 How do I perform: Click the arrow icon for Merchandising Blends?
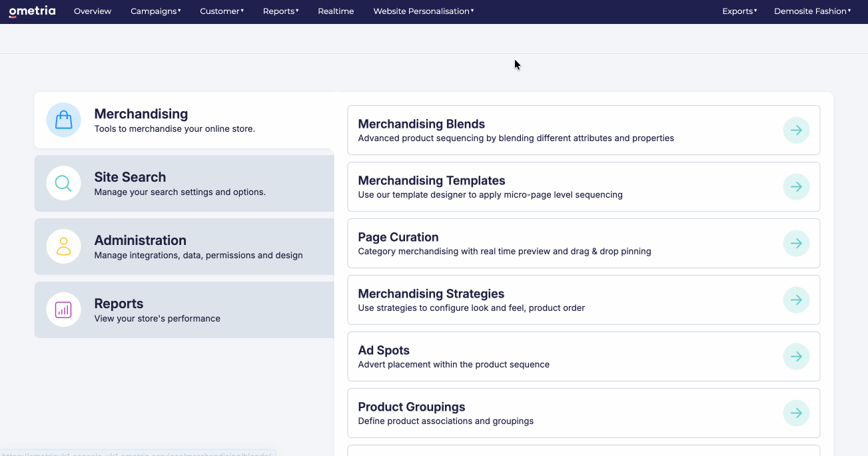pyautogui.click(x=796, y=130)
